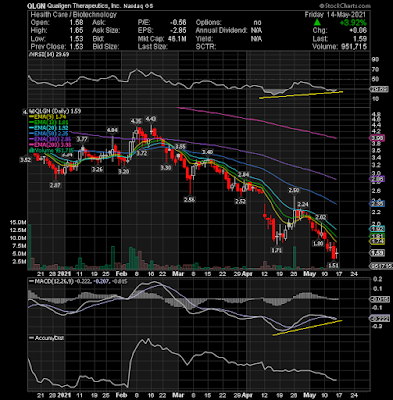Select the Chg value +0.06
The height and width of the screenshot is (400, 393).
pyautogui.click(x=358, y=31)
